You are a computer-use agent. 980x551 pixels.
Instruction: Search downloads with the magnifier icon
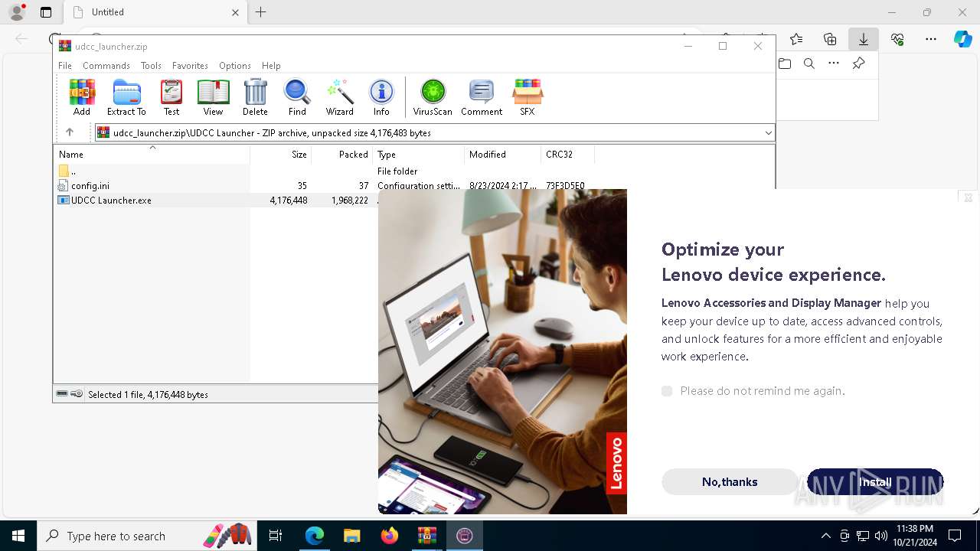coord(809,64)
